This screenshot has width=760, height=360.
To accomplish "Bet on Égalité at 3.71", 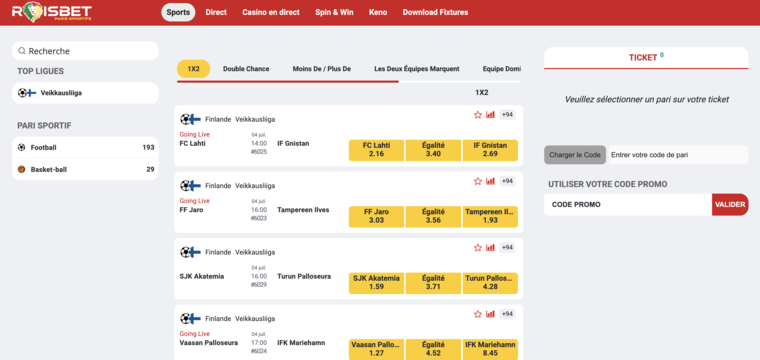I will coord(433,283).
